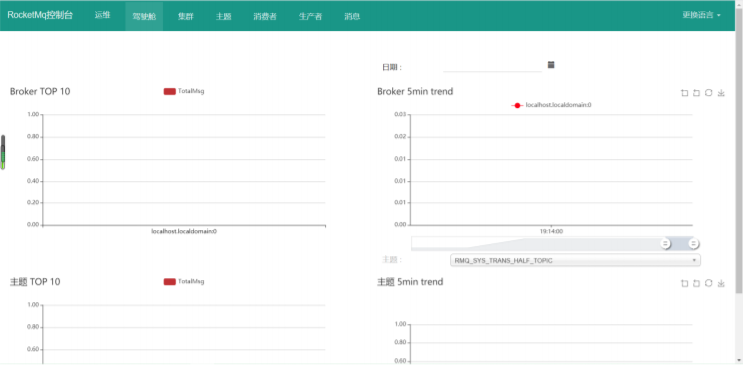Open the date picker calendar icon

(551, 65)
